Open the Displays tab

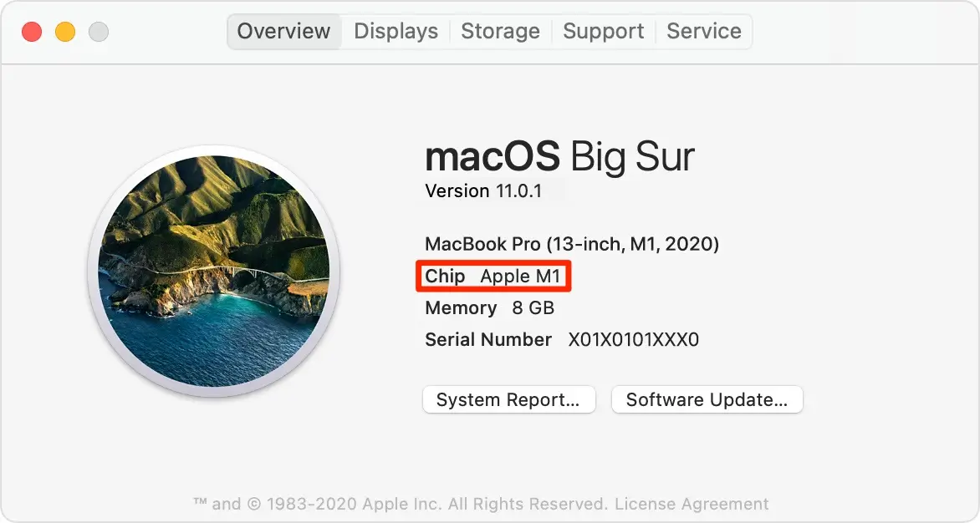(x=396, y=31)
